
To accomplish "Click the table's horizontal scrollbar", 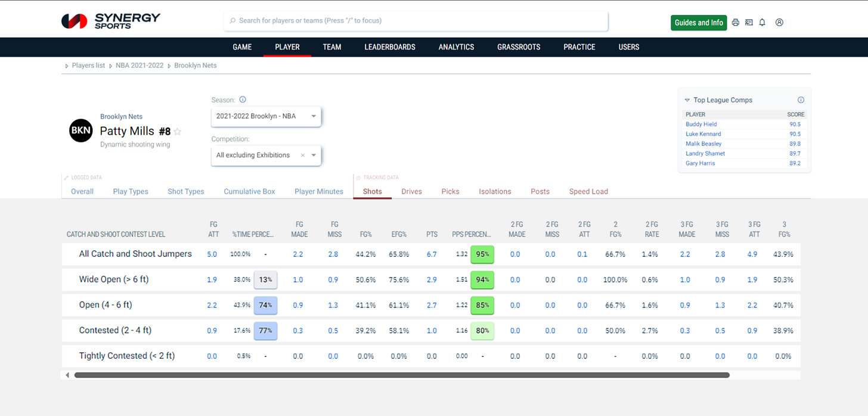I will coord(402,375).
